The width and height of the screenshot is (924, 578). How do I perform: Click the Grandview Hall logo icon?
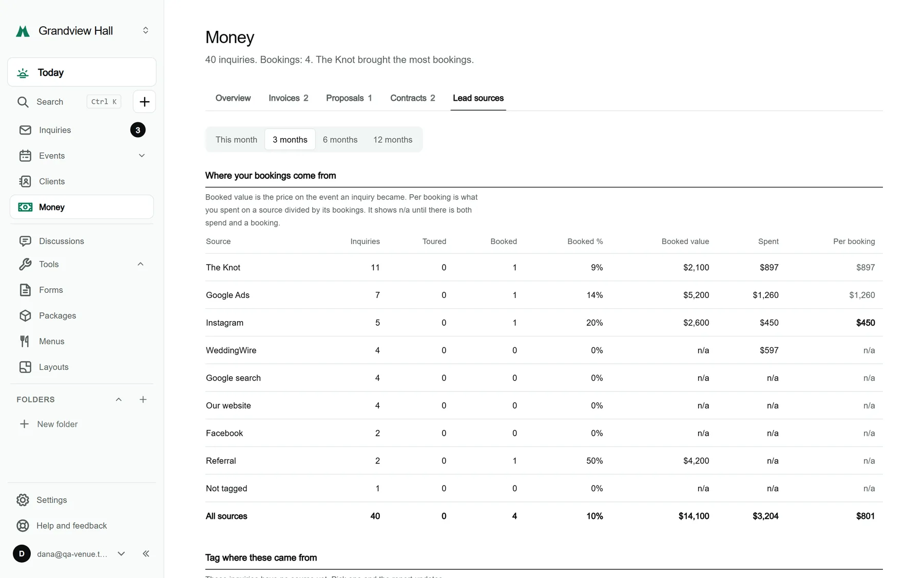[23, 31]
